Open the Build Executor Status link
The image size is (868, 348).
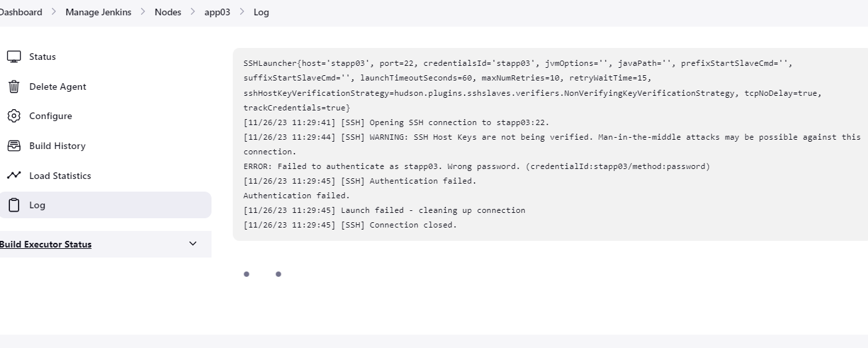click(45, 244)
